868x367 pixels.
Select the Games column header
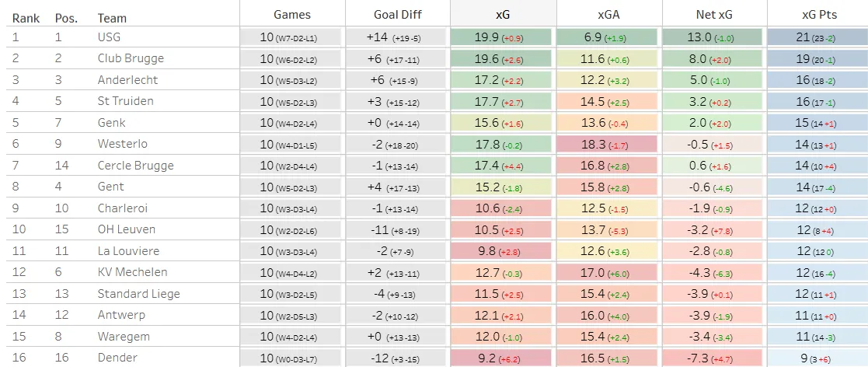pos(291,15)
